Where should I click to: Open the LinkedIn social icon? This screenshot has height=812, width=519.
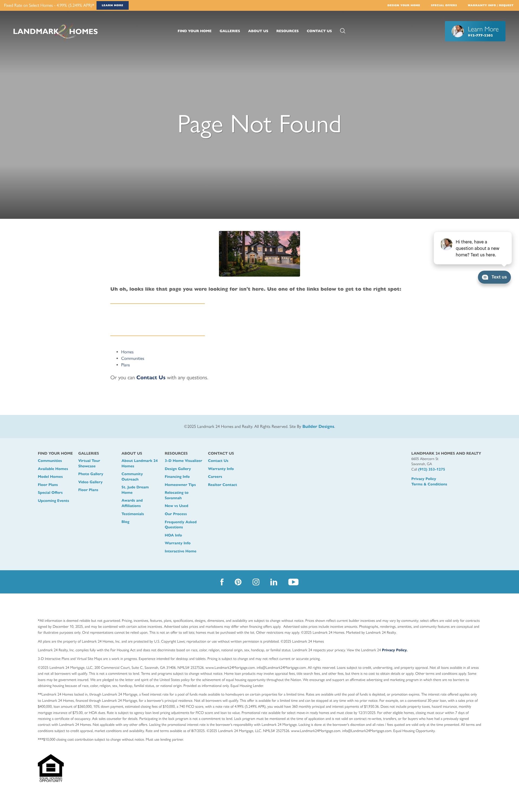[274, 582]
